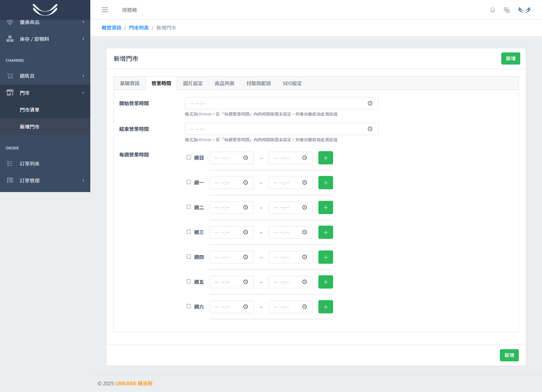Enable the 週二 checkbox
Image resolution: width=542 pixels, height=392 pixels.
pyautogui.click(x=189, y=207)
